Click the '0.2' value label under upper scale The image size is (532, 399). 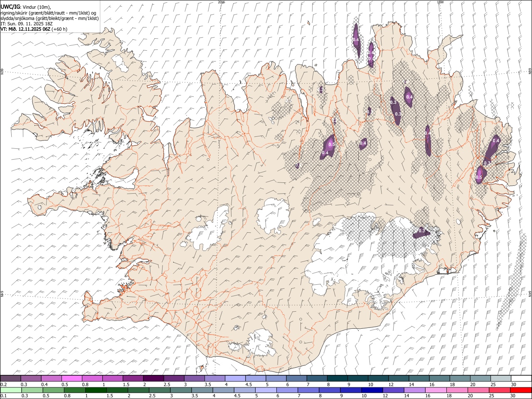click(x=3, y=384)
